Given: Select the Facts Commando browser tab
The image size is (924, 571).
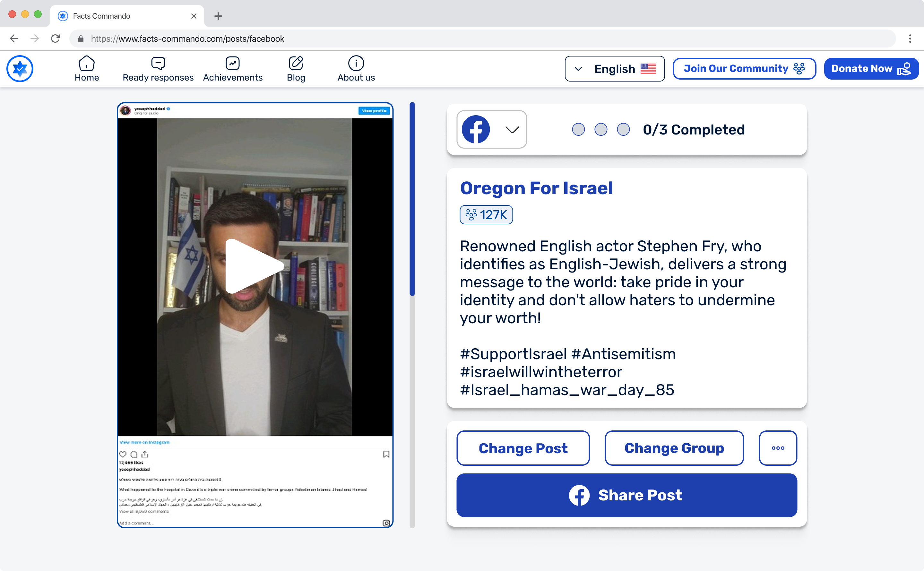Looking at the screenshot, I should [x=127, y=16].
